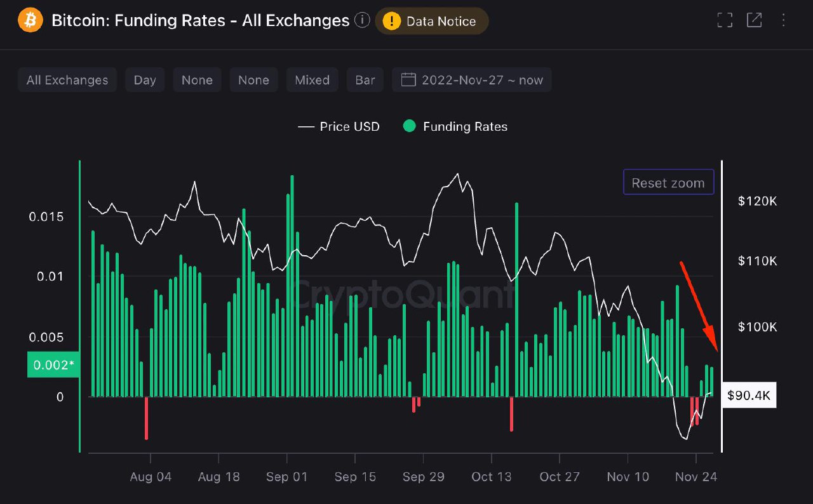Click the Bitcoin logo icon
This screenshot has width=813, height=504.
click(30, 21)
